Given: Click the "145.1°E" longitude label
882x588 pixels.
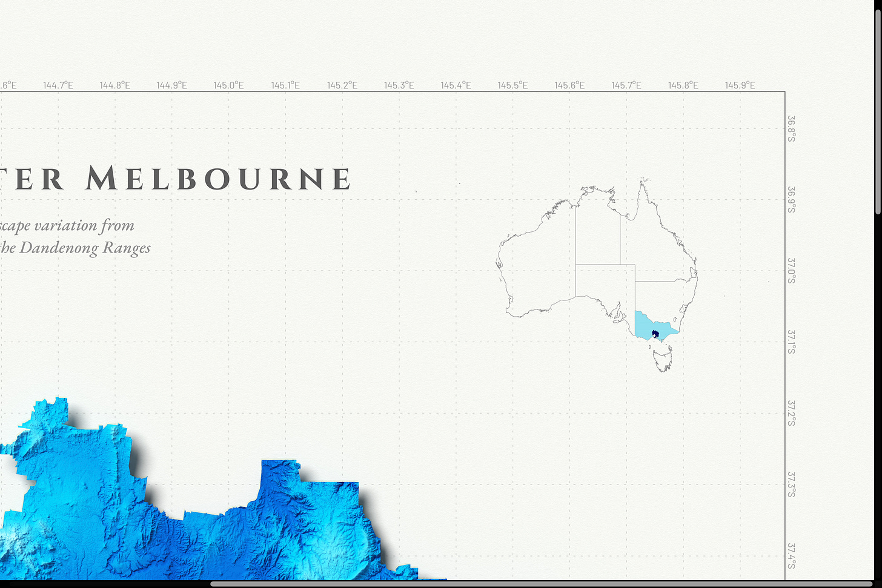Looking at the screenshot, I should point(285,85).
